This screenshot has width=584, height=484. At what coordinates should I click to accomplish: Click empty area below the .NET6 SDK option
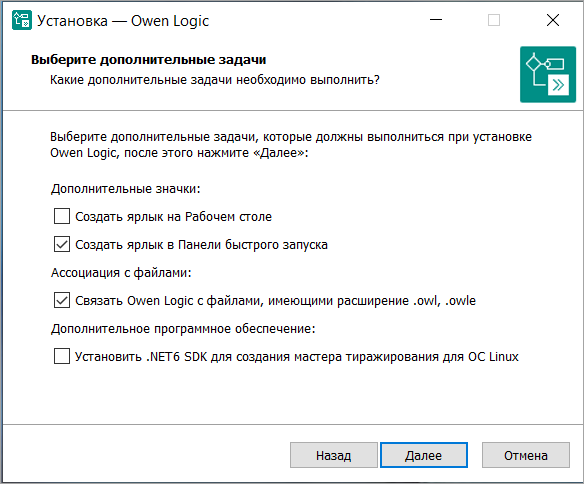tap(291, 395)
